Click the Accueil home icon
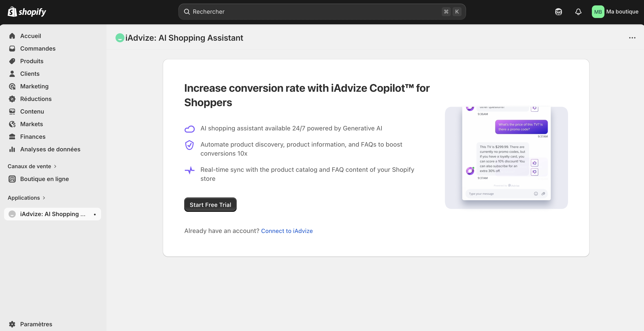 (x=12, y=36)
